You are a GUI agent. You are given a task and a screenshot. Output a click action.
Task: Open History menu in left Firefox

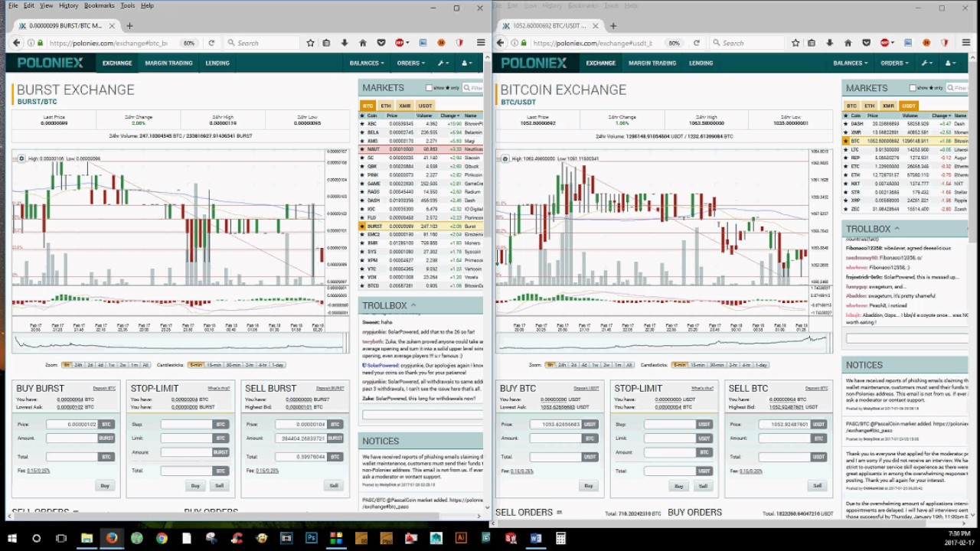click(68, 5)
